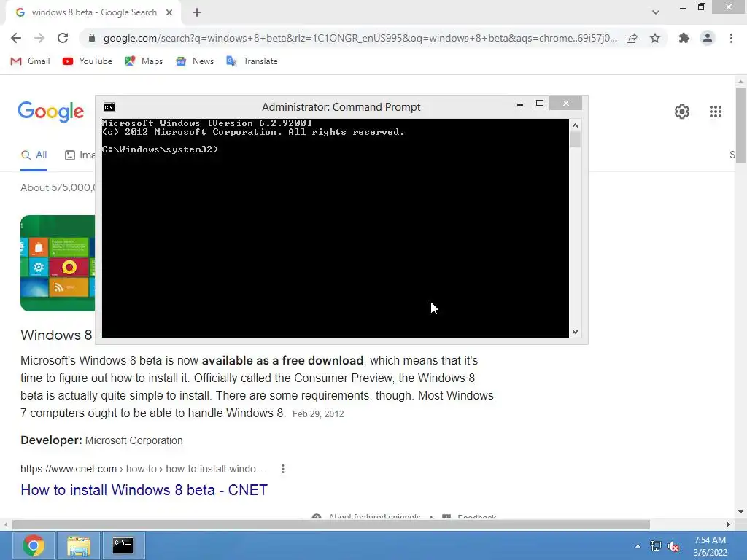Screen dimensions: 747x560
Task: Open a new Chrome tab with the plus icon
Action: click(197, 13)
